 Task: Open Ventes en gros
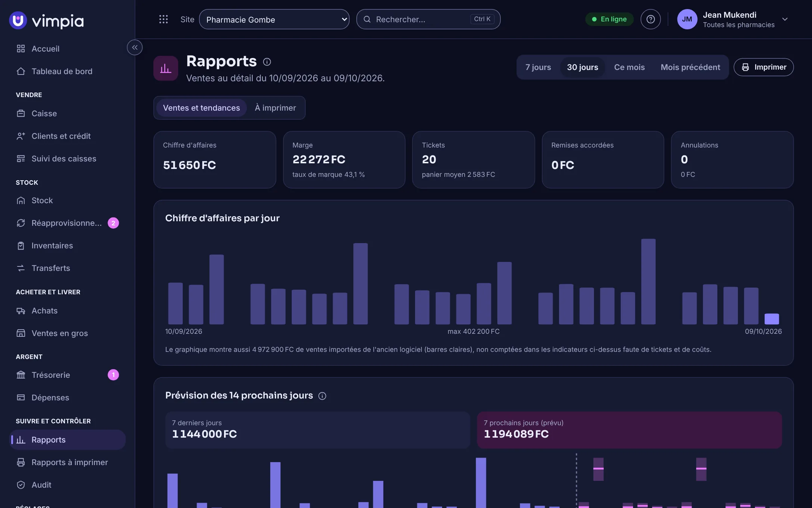coord(67,333)
